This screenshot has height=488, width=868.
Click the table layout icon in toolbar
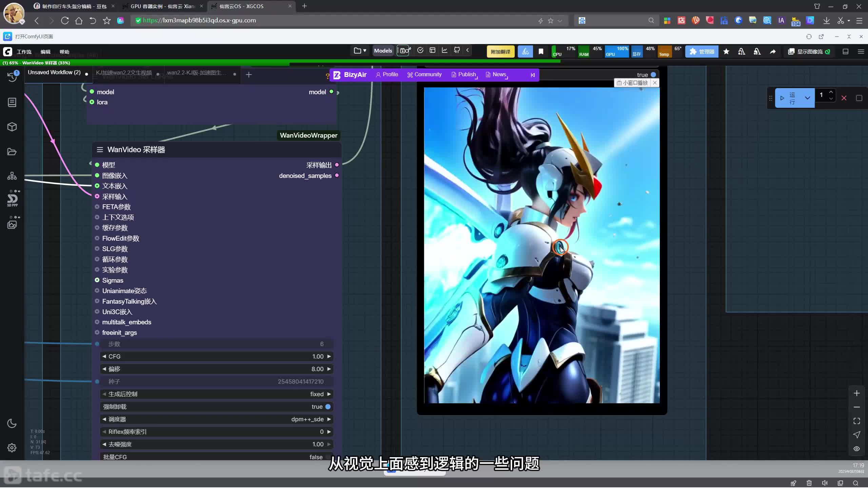(432, 50)
